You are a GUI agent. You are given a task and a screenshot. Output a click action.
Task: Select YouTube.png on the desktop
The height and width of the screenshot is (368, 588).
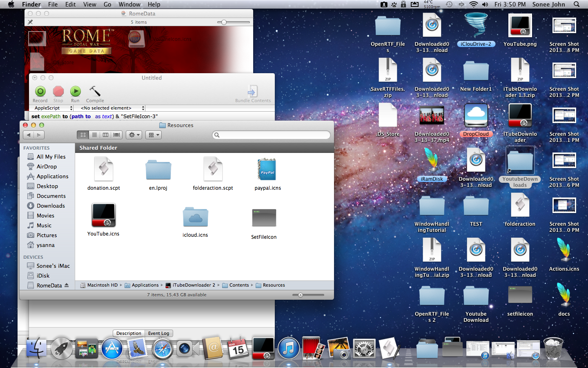(x=520, y=30)
